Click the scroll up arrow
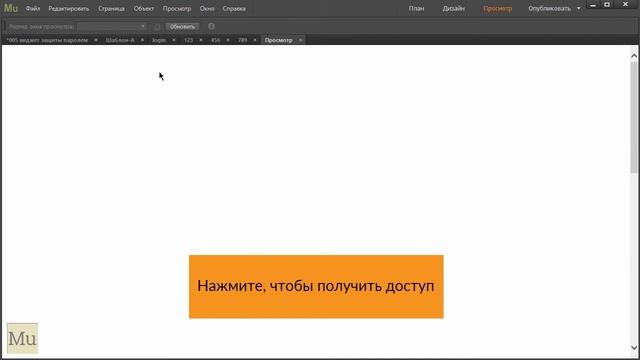Image resolution: width=640 pixels, height=360 pixels. [x=634, y=56]
